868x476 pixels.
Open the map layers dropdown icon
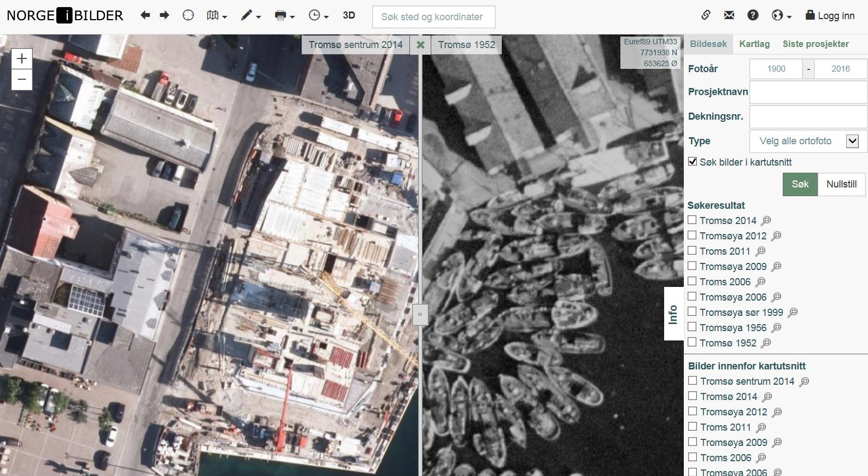coord(216,16)
